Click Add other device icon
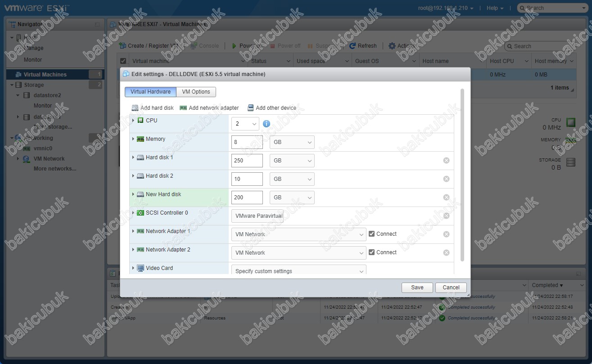 coord(250,108)
